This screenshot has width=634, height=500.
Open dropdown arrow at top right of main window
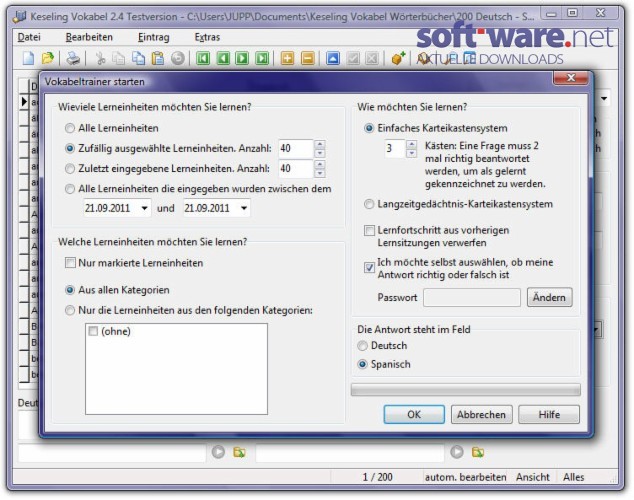pyautogui.click(x=604, y=98)
